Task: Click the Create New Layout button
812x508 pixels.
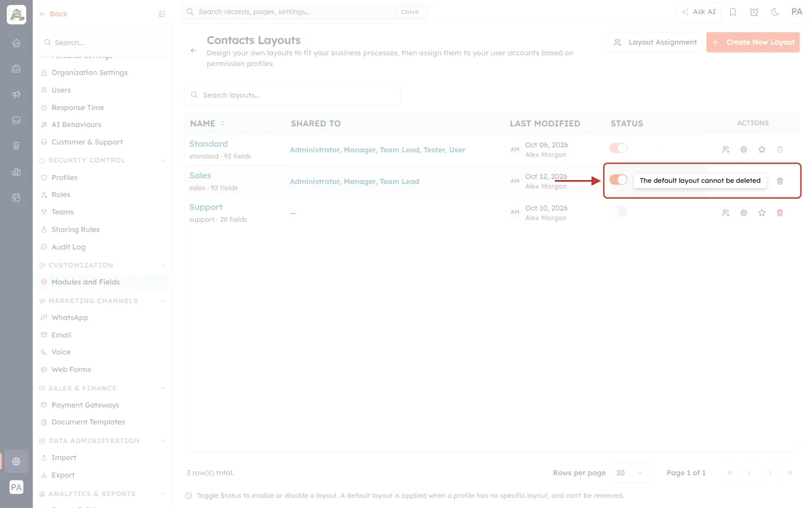Action: pyautogui.click(x=753, y=42)
